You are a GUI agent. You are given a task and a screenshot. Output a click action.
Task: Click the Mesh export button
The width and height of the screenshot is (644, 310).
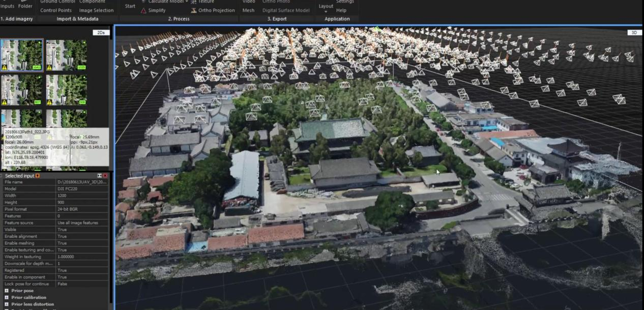coord(248,10)
